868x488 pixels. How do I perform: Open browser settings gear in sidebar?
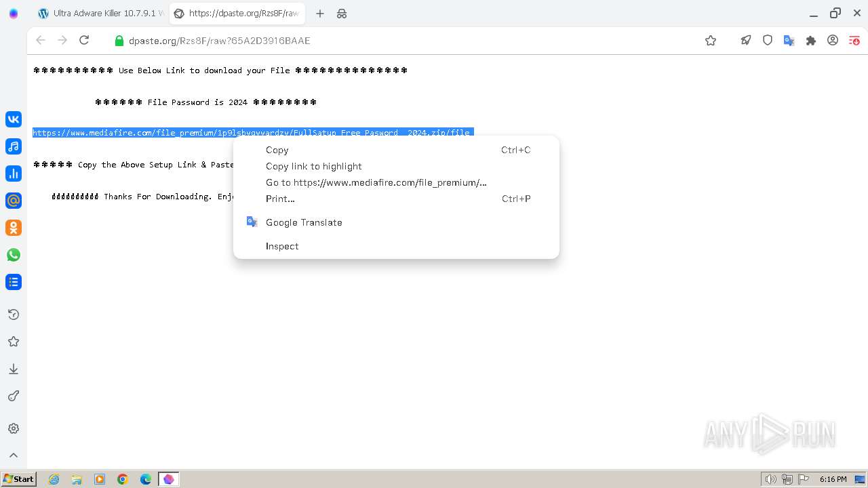(x=14, y=428)
